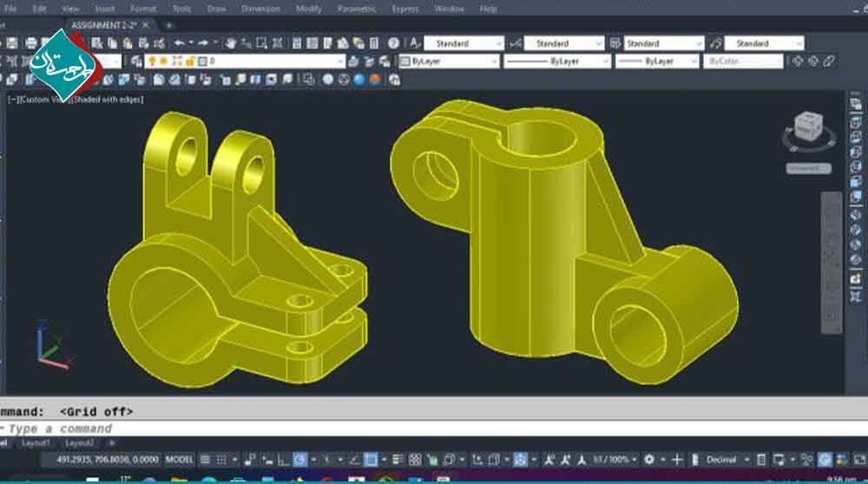The width and height of the screenshot is (868, 484).
Task: Click the ViewCube in the viewport
Action: pos(808,128)
